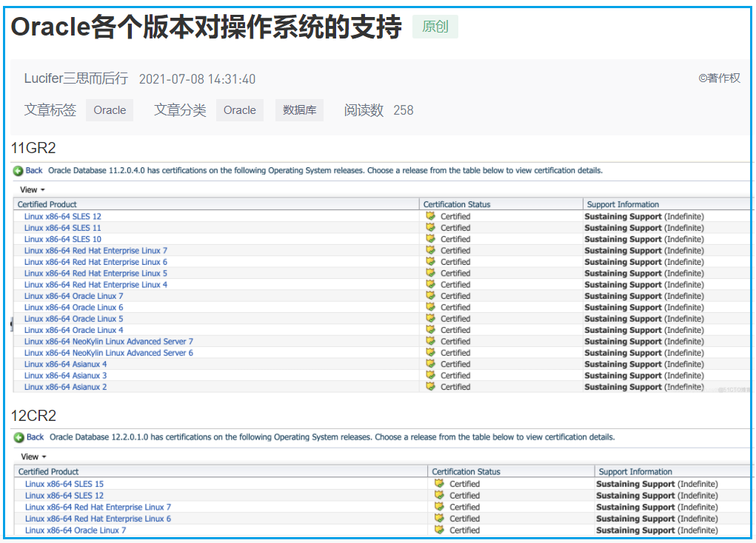The image size is (756, 543).
Task: Click the green Back arrow icon in 11GR2 section
Action: [x=19, y=171]
